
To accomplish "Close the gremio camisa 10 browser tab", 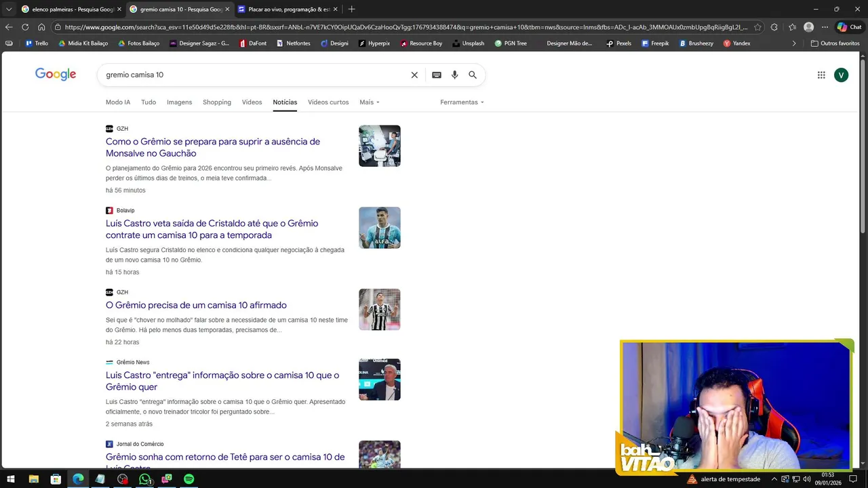I will coord(227,9).
